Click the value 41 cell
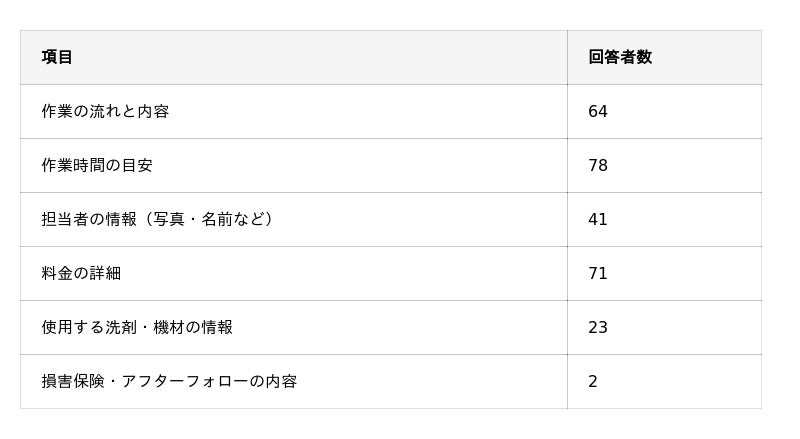The image size is (800, 439). (x=598, y=219)
